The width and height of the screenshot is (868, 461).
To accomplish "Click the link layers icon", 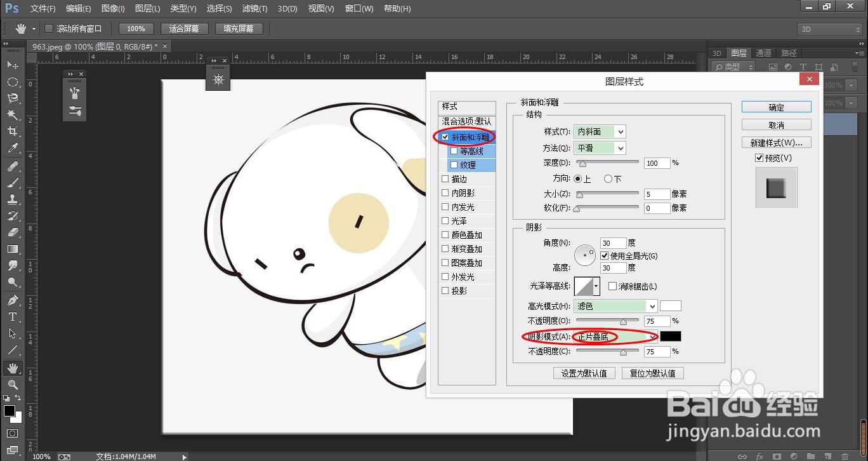I will [x=742, y=456].
